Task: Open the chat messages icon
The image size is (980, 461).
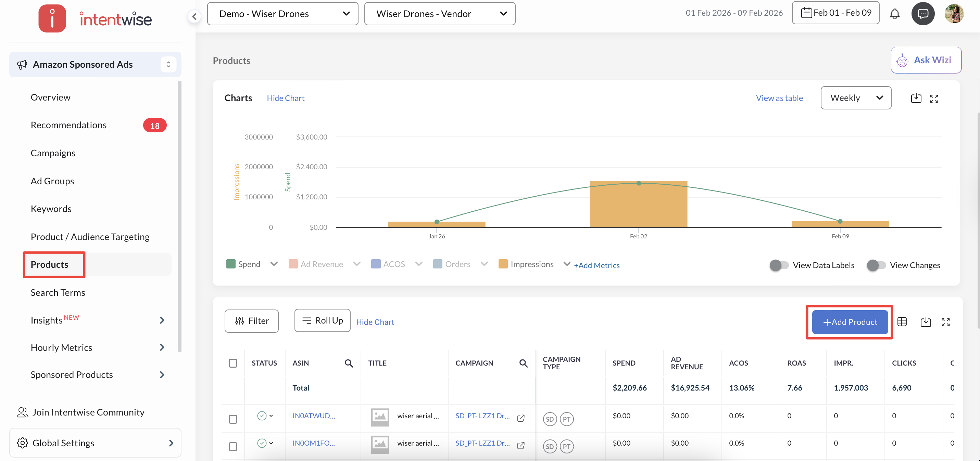Action: coord(922,14)
